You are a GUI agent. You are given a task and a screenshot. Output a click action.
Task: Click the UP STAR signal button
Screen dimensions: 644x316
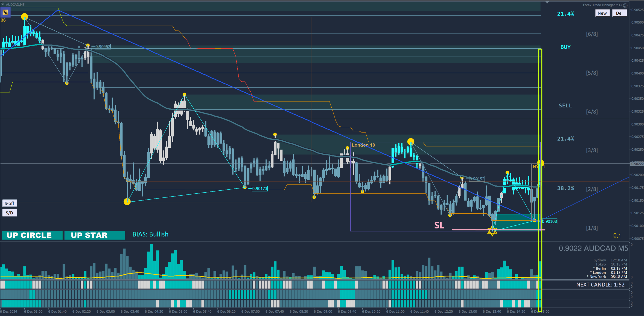(x=95, y=235)
